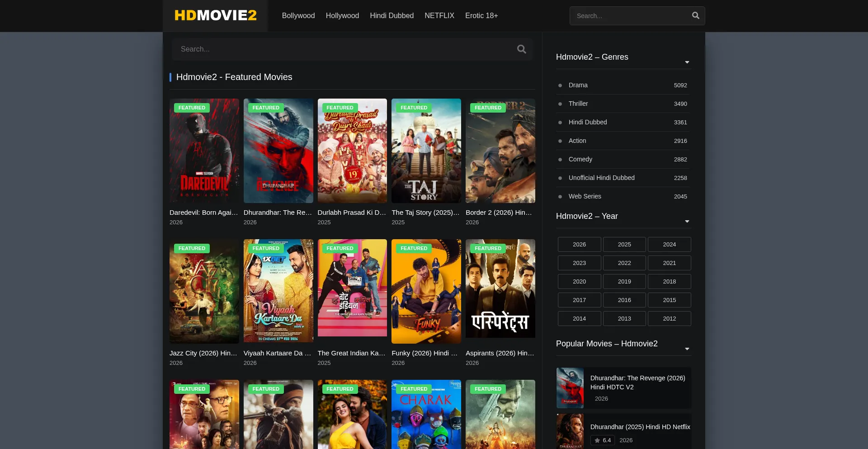
Task: Open the Durlabh Prasad Ki Dusri Shadi poster
Action: coord(352,151)
